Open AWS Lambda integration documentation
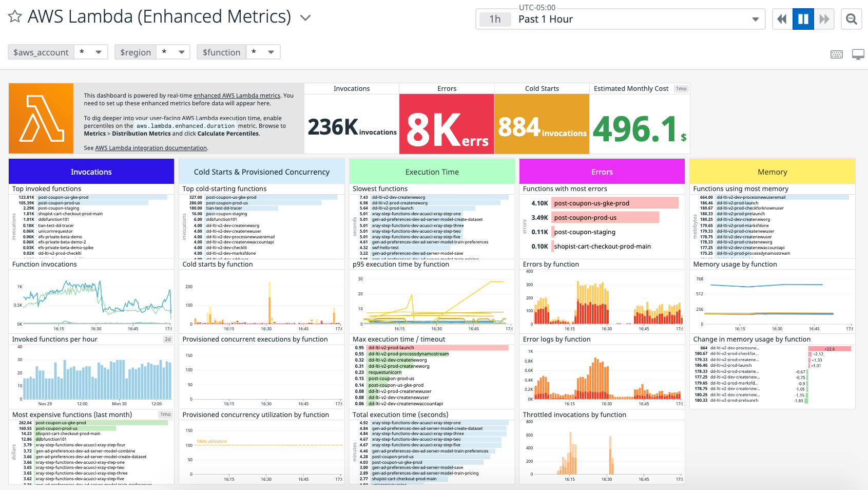The width and height of the screenshot is (868, 490). click(x=151, y=147)
